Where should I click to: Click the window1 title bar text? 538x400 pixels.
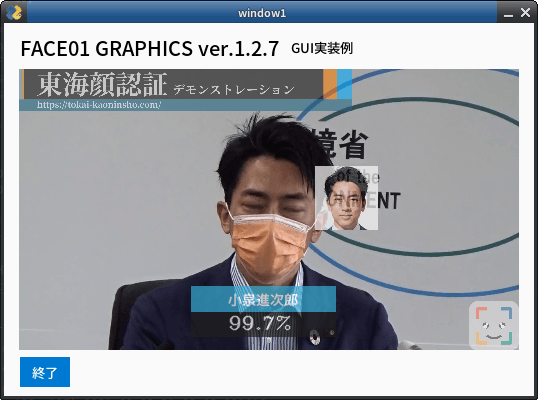[262, 13]
